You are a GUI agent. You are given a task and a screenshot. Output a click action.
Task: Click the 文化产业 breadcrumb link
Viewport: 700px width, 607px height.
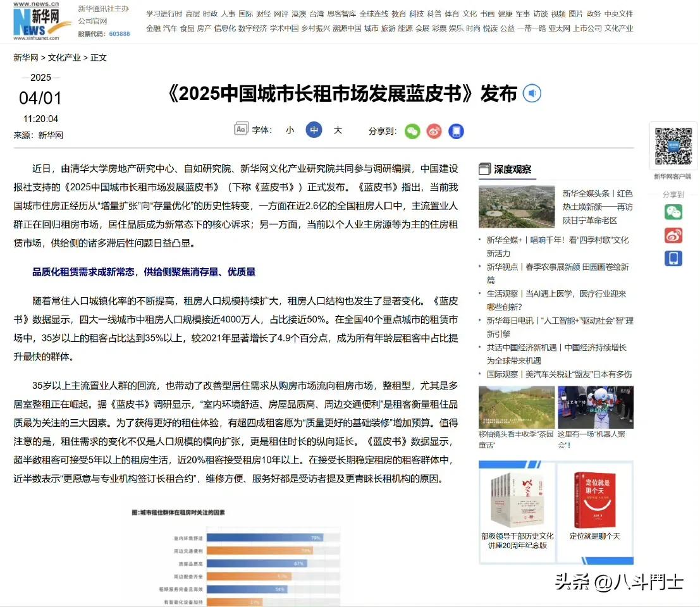point(64,58)
